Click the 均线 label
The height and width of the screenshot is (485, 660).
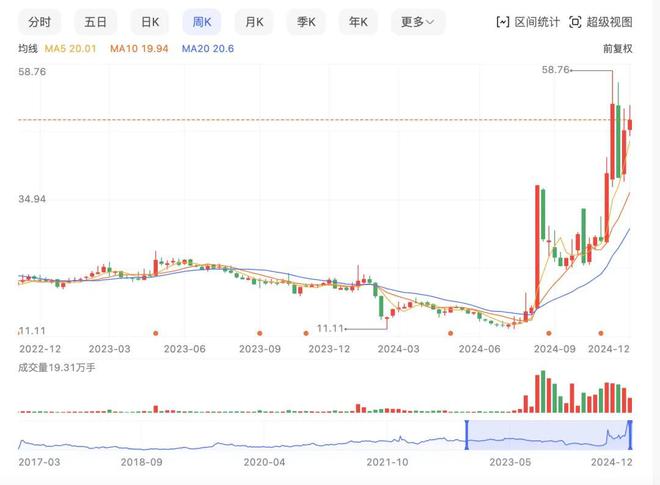[28, 49]
